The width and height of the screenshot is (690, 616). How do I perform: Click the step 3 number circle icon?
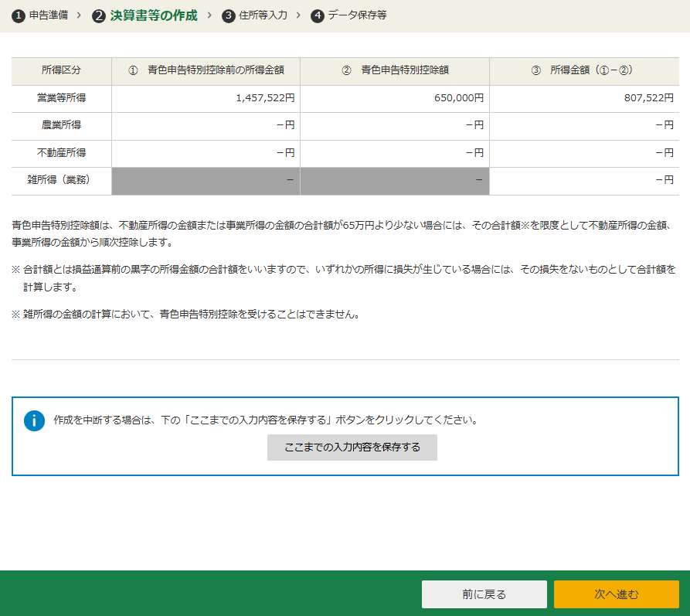(228, 16)
